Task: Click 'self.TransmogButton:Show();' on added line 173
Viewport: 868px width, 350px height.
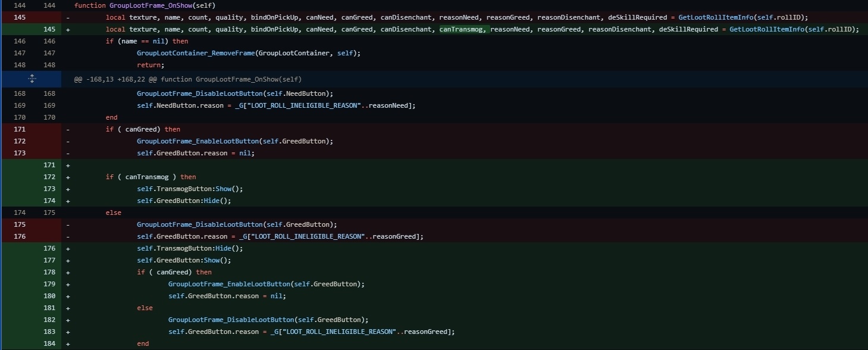Action: (x=190, y=189)
